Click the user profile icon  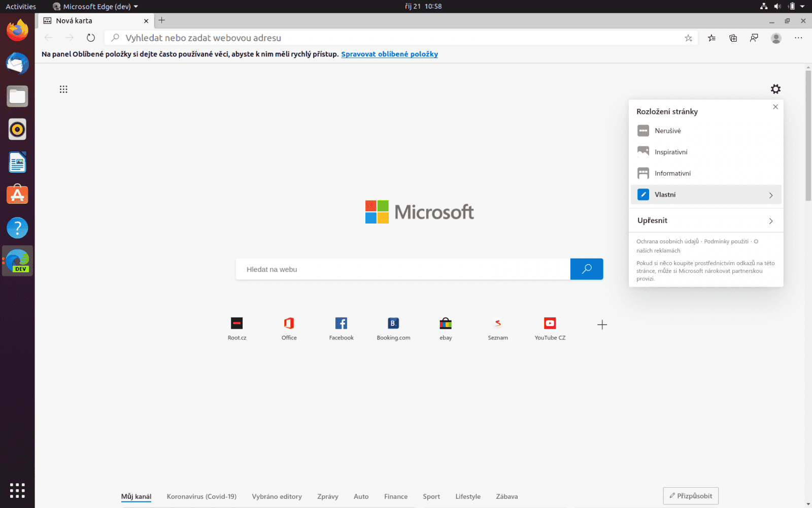776,38
